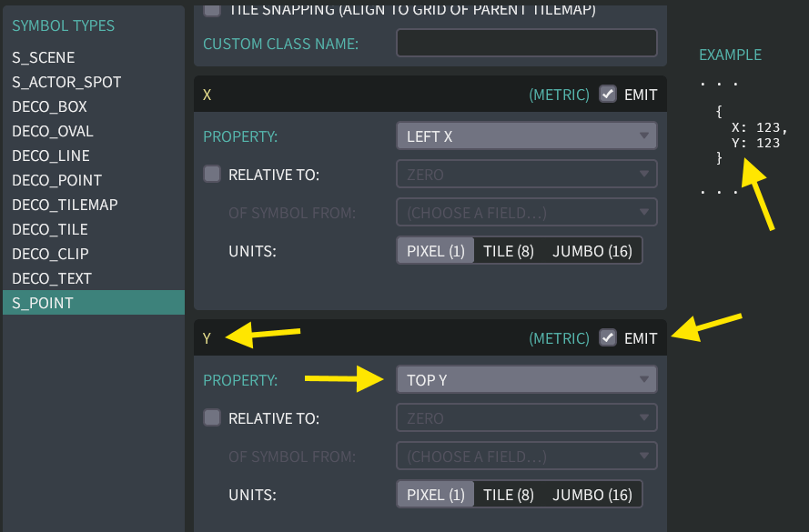Open the LEFT X property dropdown
Image resolution: width=809 pixels, height=532 pixels.
point(526,136)
